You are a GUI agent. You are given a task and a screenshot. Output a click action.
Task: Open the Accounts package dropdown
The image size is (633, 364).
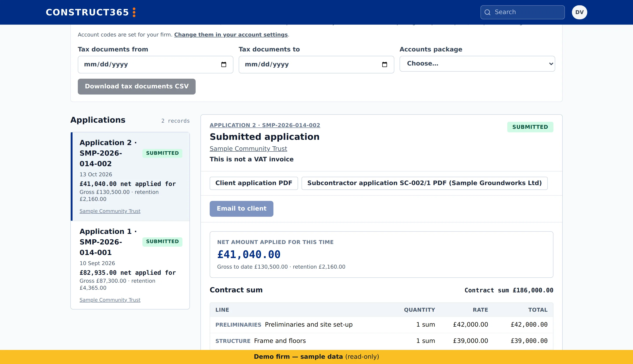pos(477,64)
